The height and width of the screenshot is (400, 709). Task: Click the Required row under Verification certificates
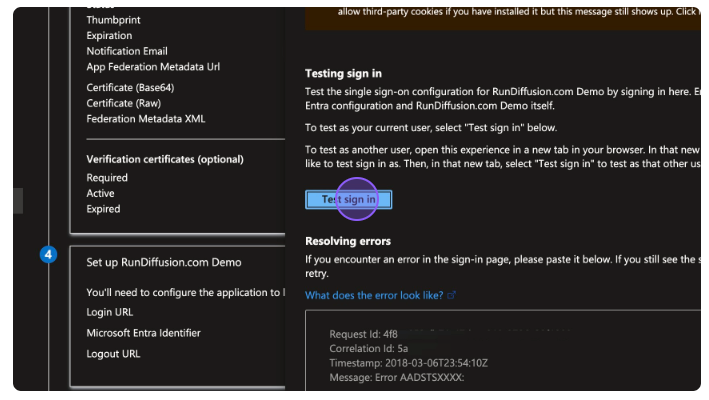pyautogui.click(x=107, y=177)
